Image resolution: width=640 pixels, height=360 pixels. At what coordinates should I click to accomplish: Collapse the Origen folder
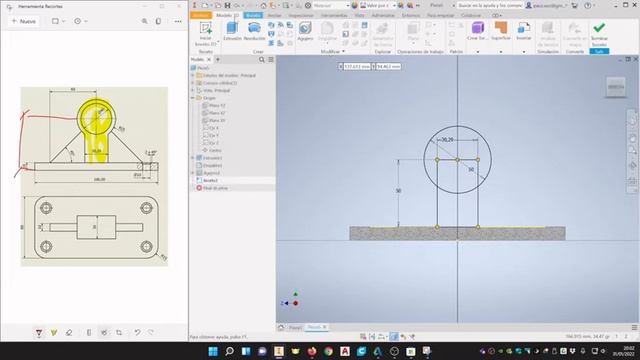point(193,98)
